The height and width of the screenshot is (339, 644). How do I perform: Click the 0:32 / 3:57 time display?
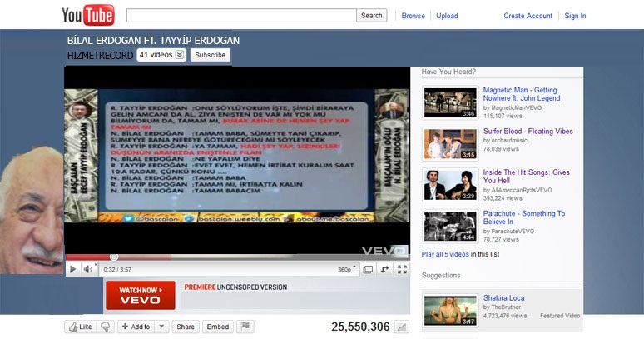tap(117, 270)
